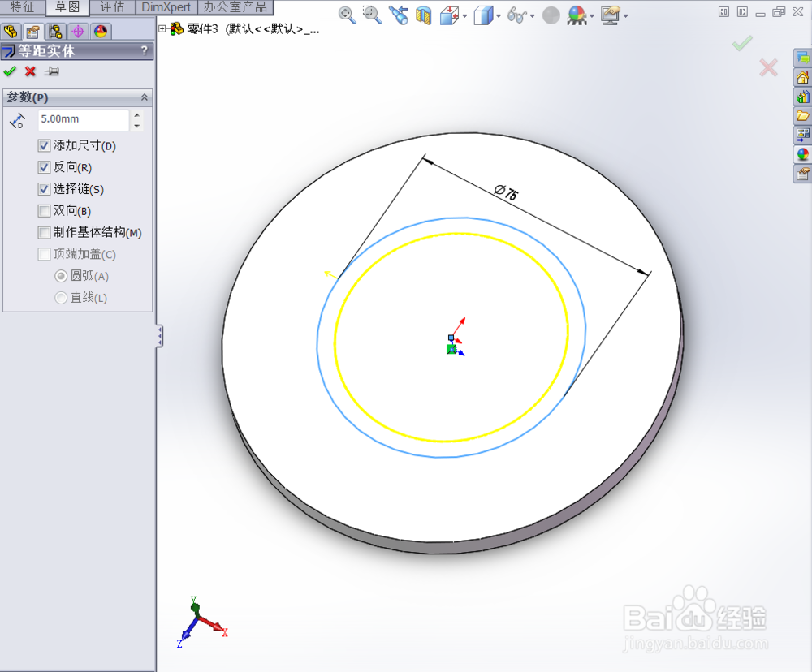Click the offset direction yellow arrow
This screenshot has width=812, height=672.
330,274
